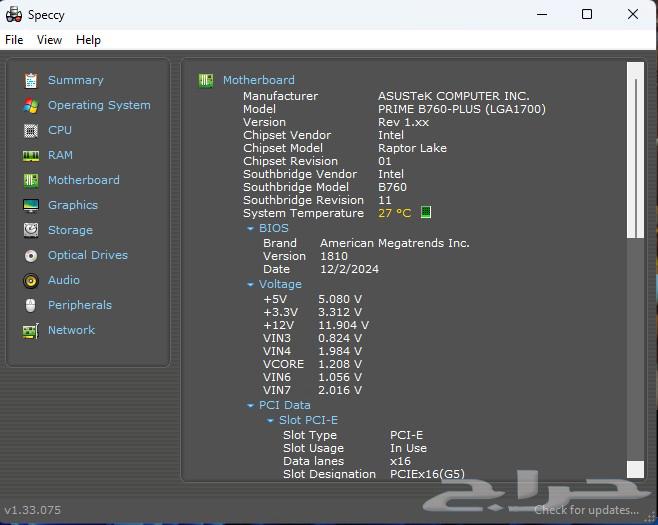The image size is (658, 525).
Task: Click the slot designation PCIEx16(G5)
Action: (x=427, y=474)
